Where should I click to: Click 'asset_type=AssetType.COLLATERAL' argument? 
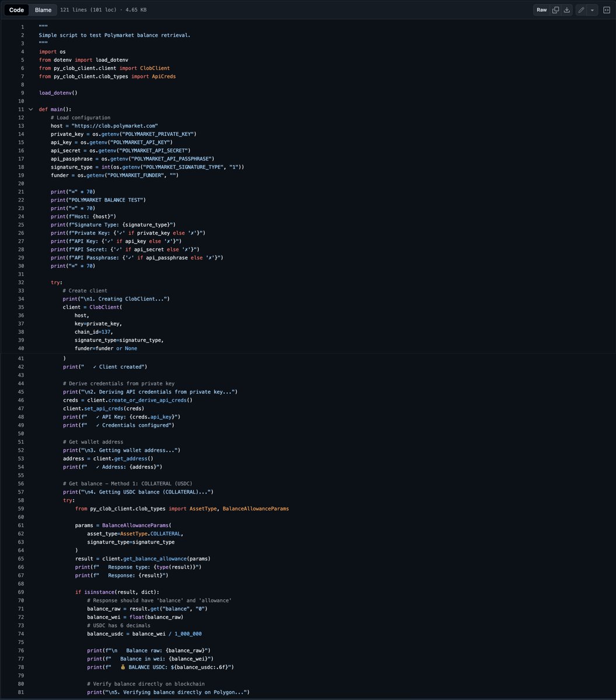[135, 534]
